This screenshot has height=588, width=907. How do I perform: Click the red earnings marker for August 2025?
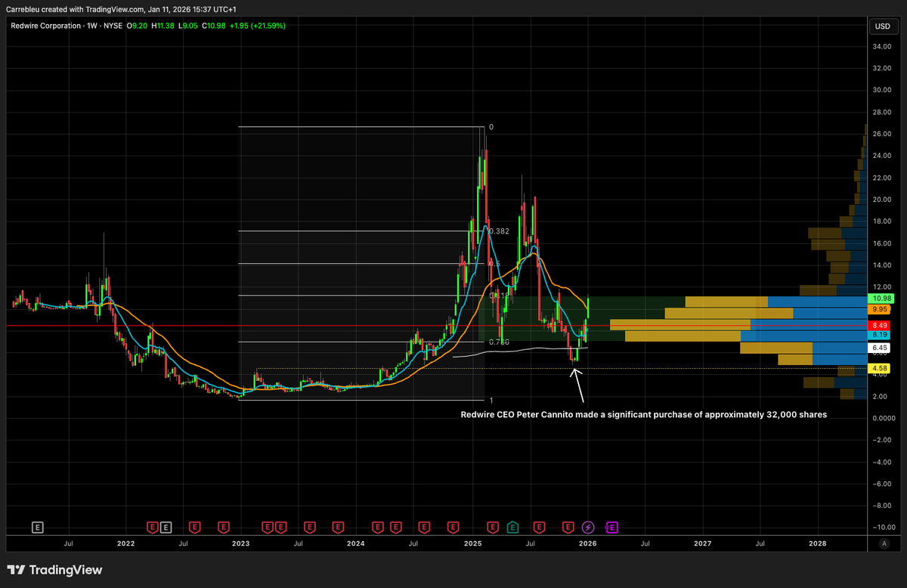click(539, 526)
